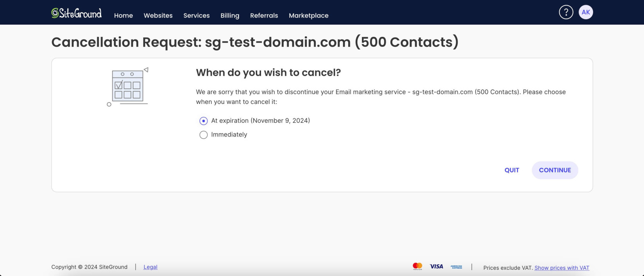Open the Services menu item

click(196, 16)
